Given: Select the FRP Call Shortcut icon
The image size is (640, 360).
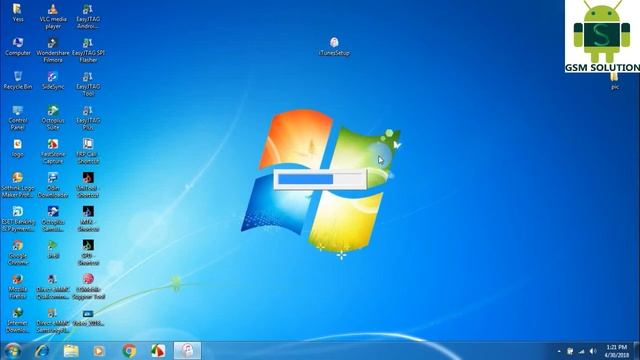Looking at the screenshot, I should point(88,151).
